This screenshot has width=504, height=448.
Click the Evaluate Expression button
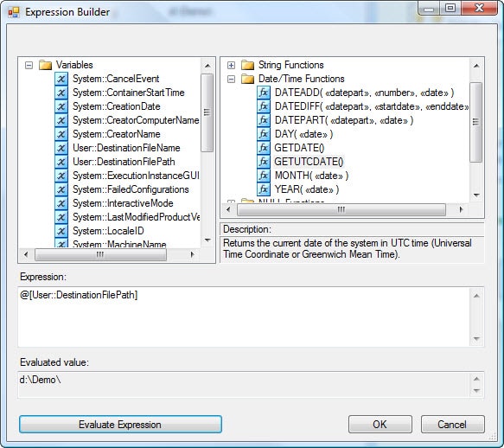click(x=120, y=425)
